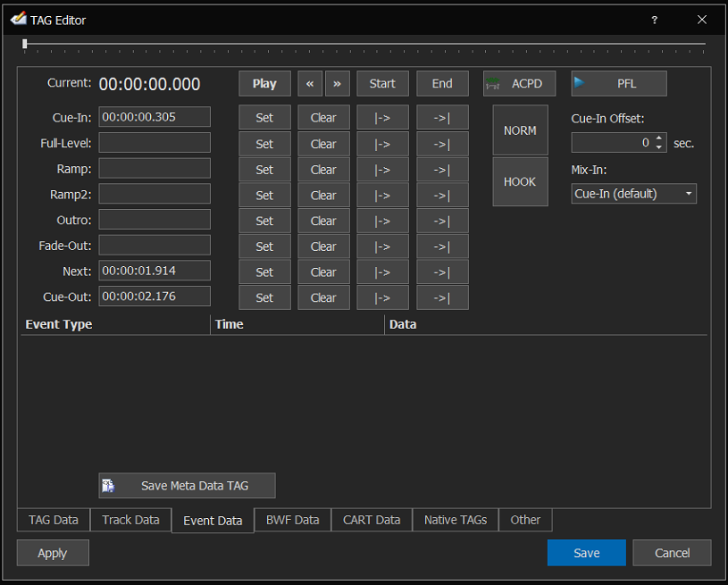Jump to End of track
Screen dimensions: 728x585
pyautogui.click(x=442, y=84)
